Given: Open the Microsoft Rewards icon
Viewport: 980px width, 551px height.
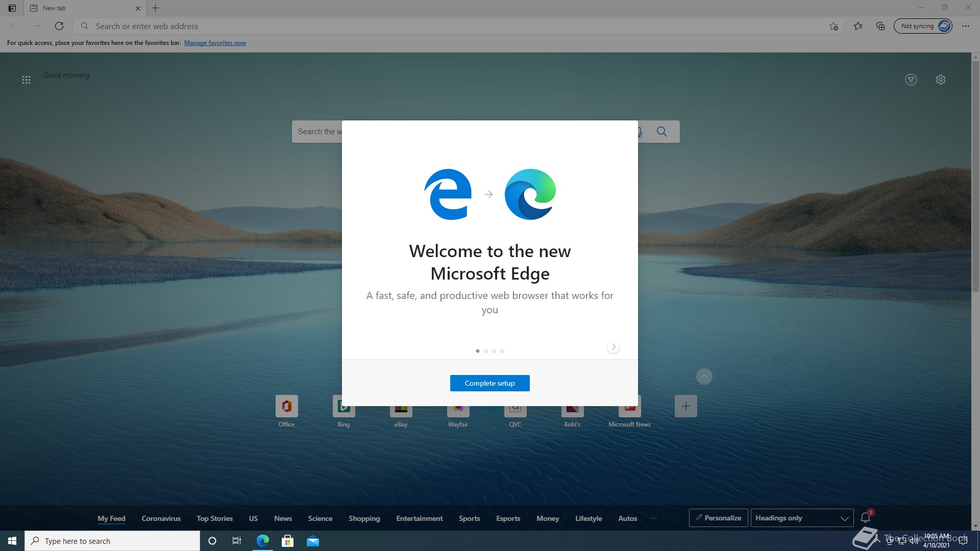Looking at the screenshot, I should click(911, 80).
